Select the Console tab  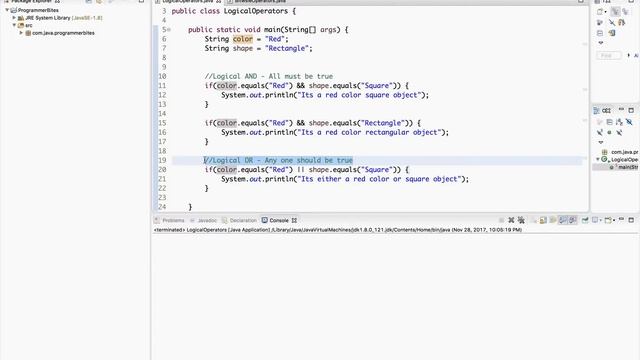(279, 220)
